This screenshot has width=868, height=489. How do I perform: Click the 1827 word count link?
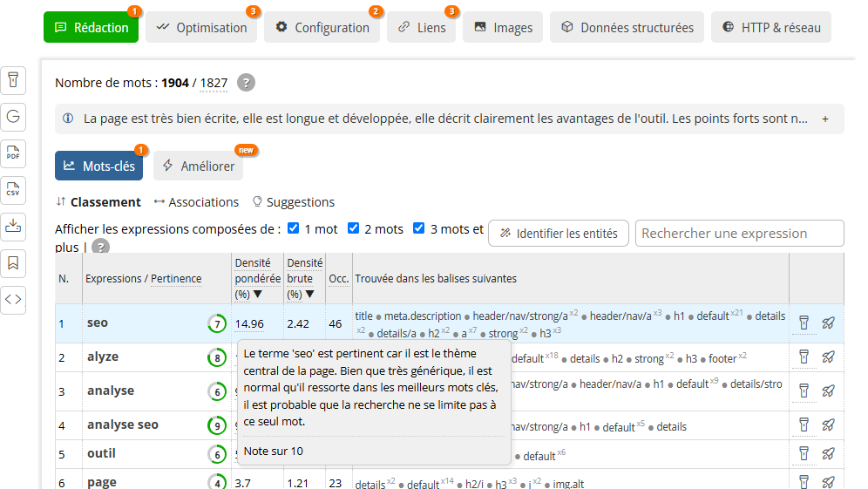click(x=214, y=83)
